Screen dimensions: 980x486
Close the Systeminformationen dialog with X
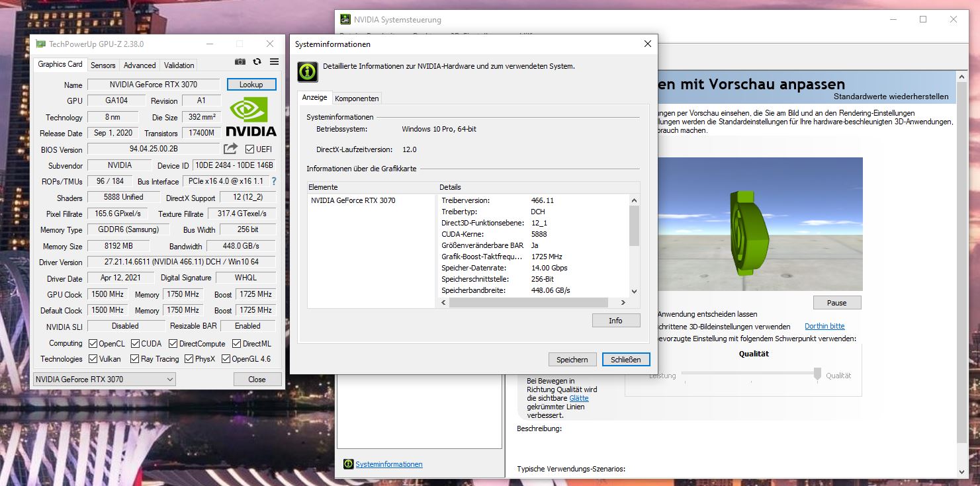[x=647, y=44]
